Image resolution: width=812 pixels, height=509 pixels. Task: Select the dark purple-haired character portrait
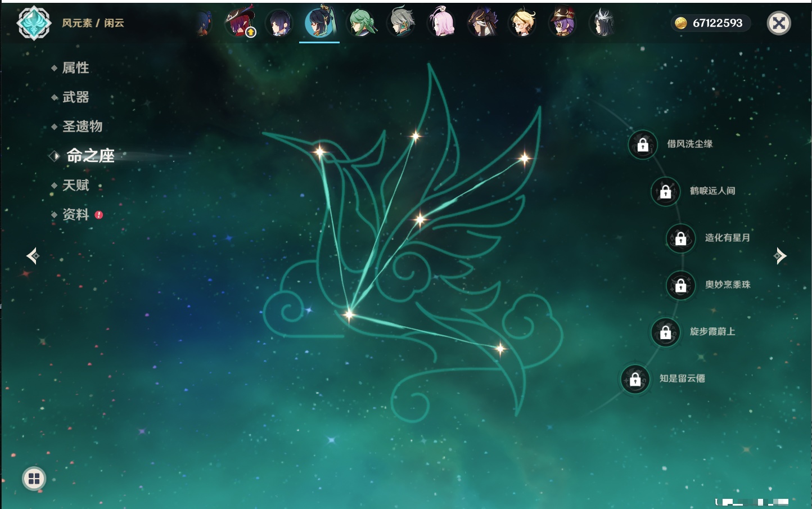279,23
